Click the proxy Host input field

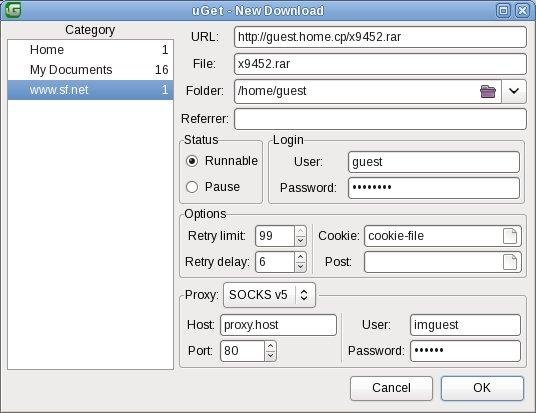click(278, 325)
